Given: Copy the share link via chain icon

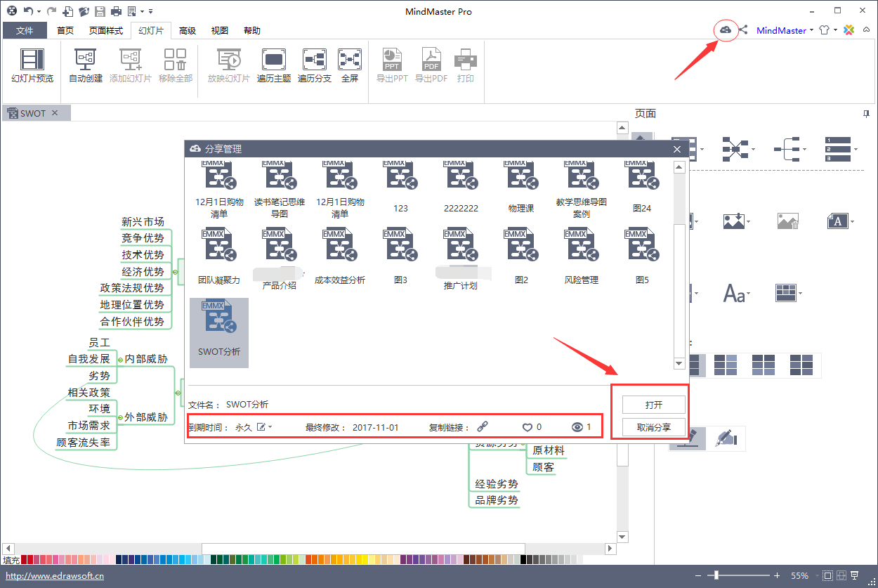Looking at the screenshot, I should pyautogui.click(x=483, y=426).
